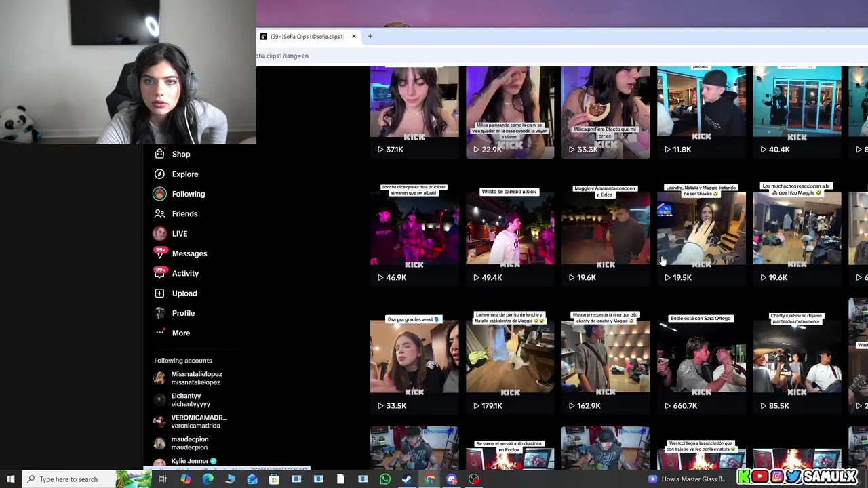Open Microsoft Edge from taskbar
868x488 pixels.
tap(208, 479)
